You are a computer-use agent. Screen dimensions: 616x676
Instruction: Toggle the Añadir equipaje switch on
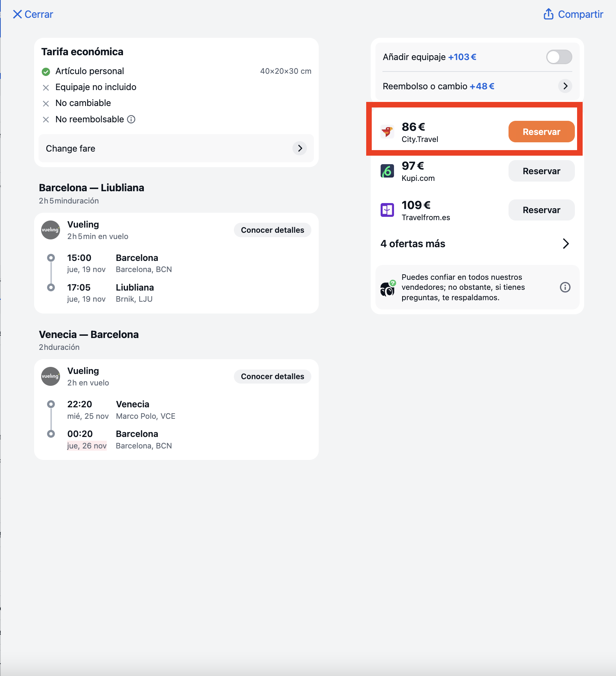tap(559, 57)
